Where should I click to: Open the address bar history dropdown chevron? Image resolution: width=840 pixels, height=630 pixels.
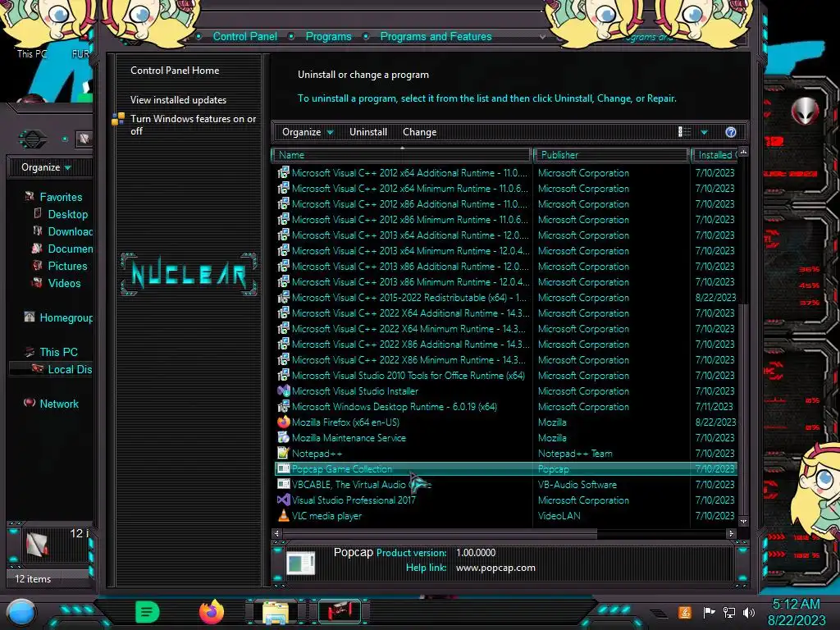click(542, 37)
